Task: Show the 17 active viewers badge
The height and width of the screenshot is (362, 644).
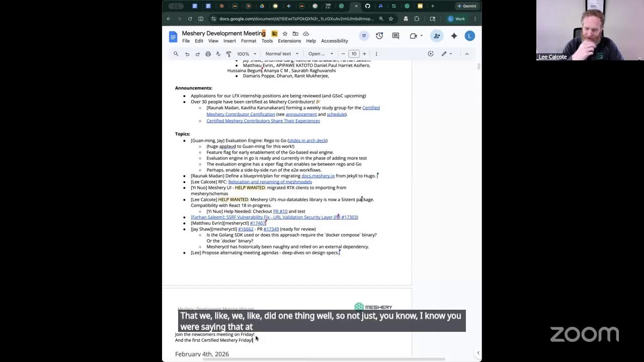Action: (x=364, y=36)
